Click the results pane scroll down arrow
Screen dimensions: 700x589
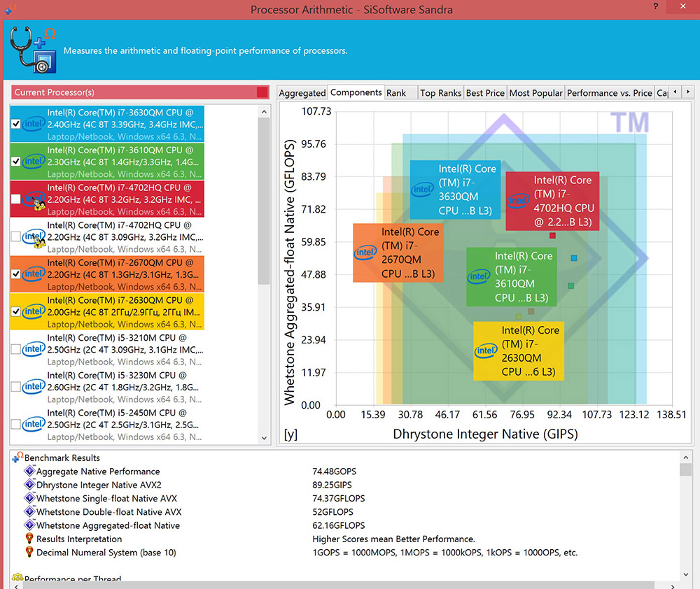pyautogui.click(x=685, y=574)
